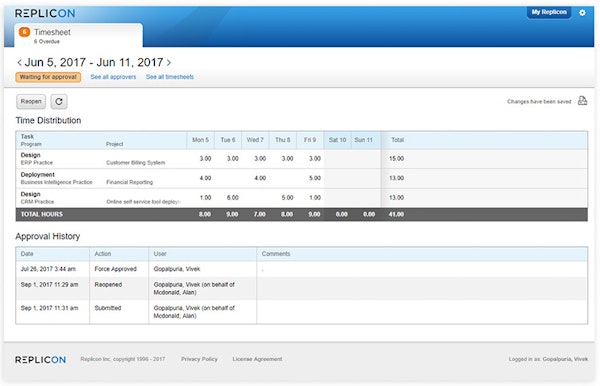
Task: Click the 41.00 grand total
Action: [x=396, y=214]
